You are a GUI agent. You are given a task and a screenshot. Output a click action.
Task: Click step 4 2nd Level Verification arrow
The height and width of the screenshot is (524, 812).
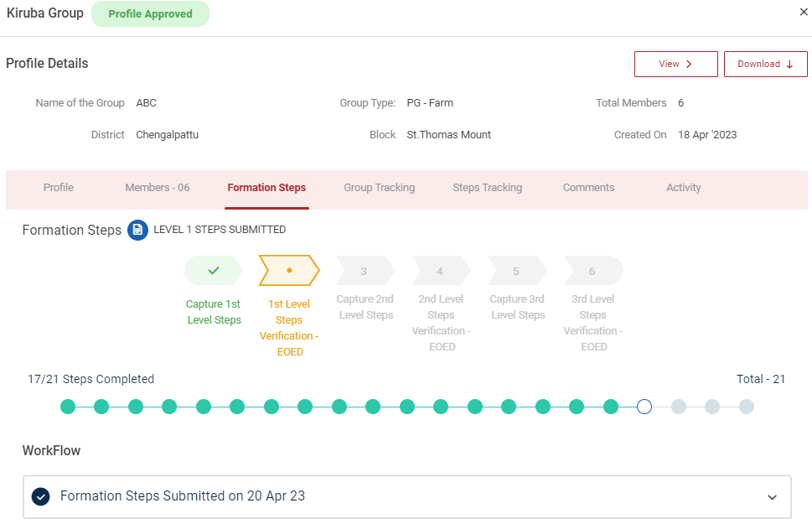440,271
